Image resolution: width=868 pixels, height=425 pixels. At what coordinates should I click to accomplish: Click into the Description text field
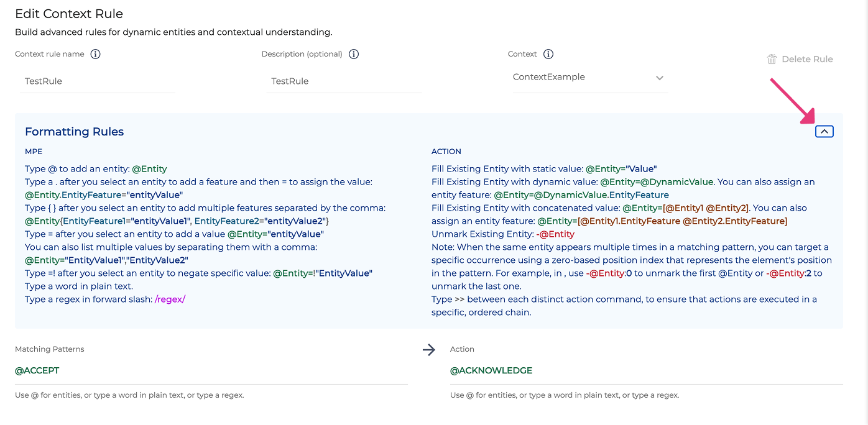tap(343, 81)
